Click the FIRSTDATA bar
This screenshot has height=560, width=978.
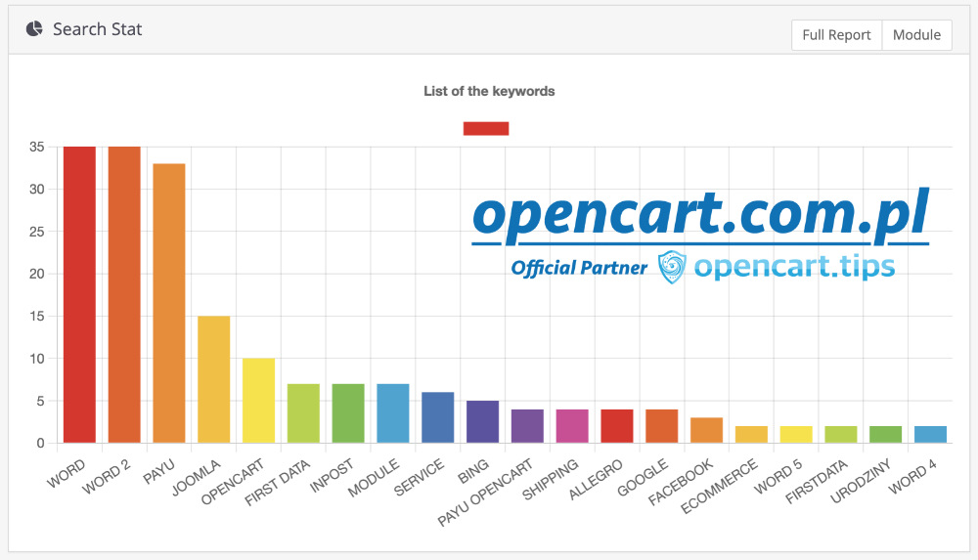(x=841, y=435)
